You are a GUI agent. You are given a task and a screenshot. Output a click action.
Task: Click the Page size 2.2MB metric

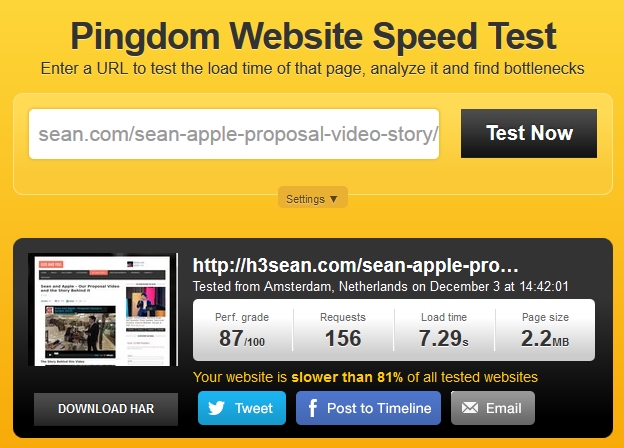click(545, 330)
